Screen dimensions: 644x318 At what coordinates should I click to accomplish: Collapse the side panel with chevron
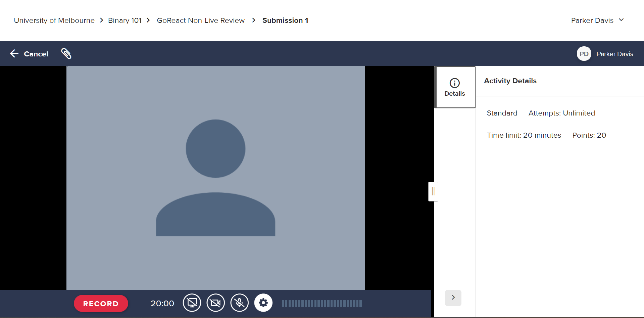click(x=453, y=298)
